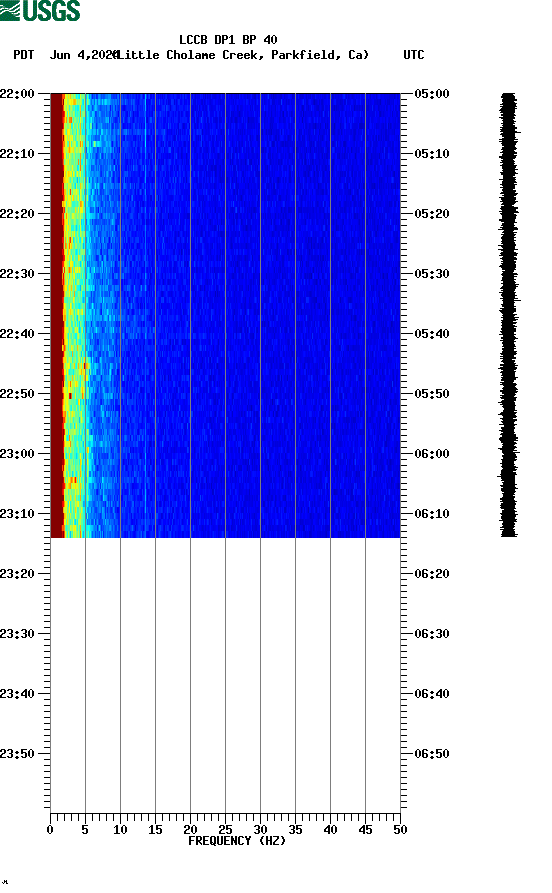This screenshot has height=893, width=552.
Task: Click the seismogram waveform trace on right
Action: (509, 315)
